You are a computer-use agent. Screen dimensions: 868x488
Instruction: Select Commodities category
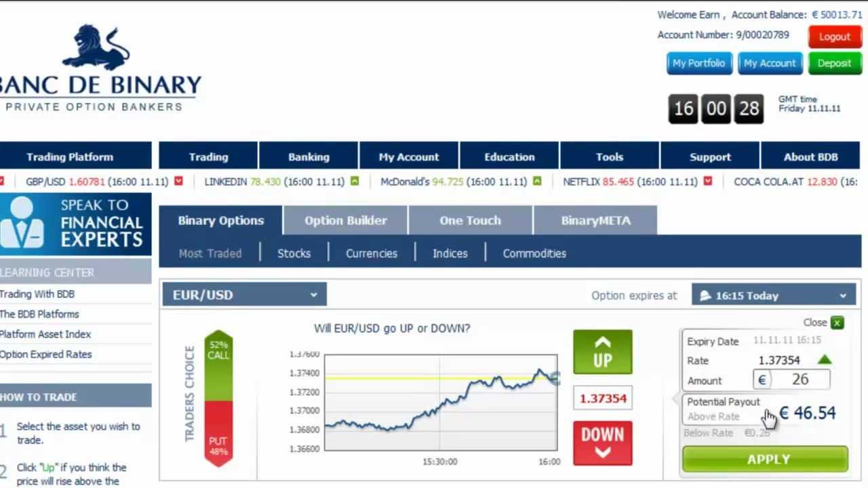tap(534, 253)
